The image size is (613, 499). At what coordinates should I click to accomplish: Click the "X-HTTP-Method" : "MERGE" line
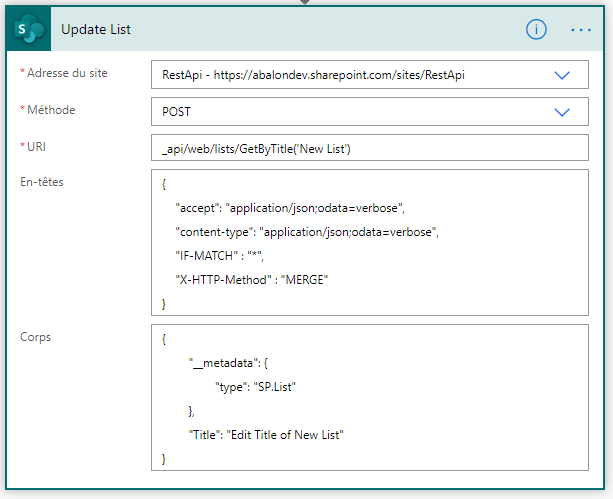(x=251, y=280)
